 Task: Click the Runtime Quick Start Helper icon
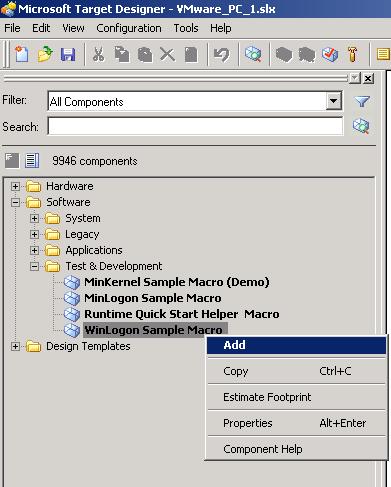(x=72, y=314)
